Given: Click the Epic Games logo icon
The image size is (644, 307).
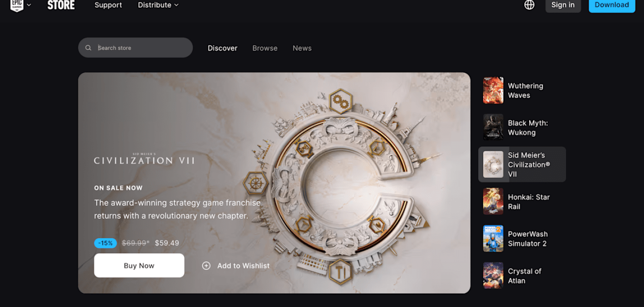Looking at the screenshot, I should click(x=17, y=5).
